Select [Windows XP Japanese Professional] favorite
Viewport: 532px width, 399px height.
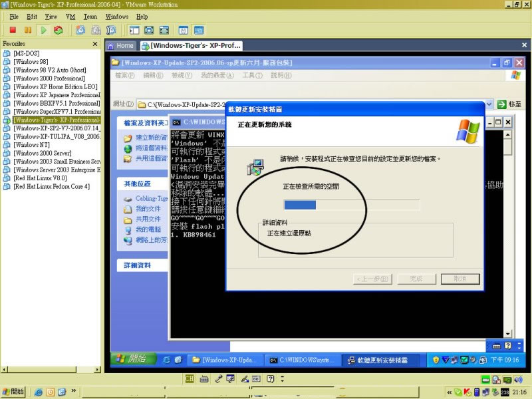pos(57,95)
